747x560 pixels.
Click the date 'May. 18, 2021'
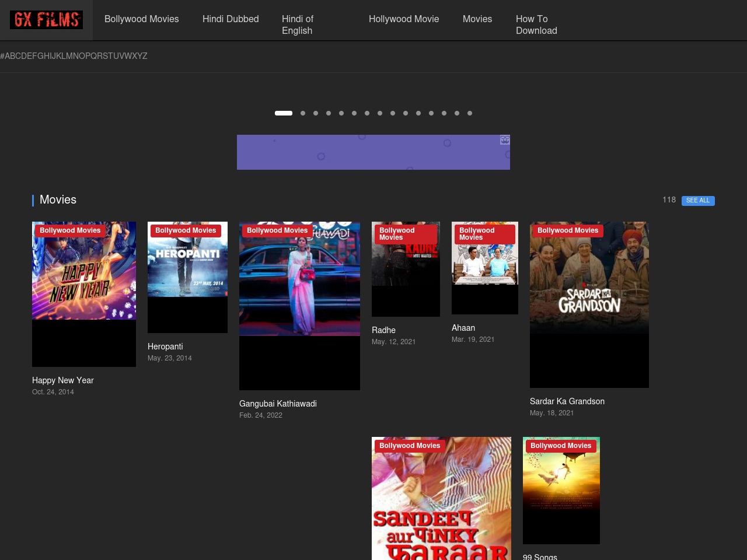[x=552, y=413]
